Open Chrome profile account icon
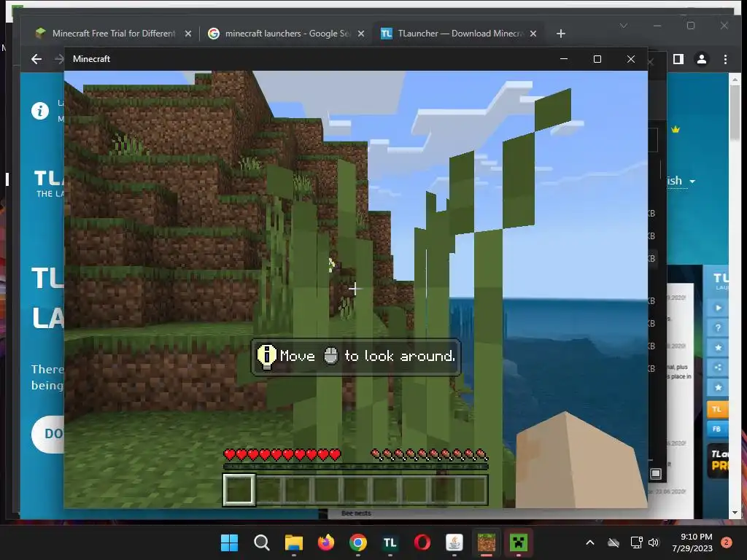Screen dimensions: 747x560 (x=702, y=59)
